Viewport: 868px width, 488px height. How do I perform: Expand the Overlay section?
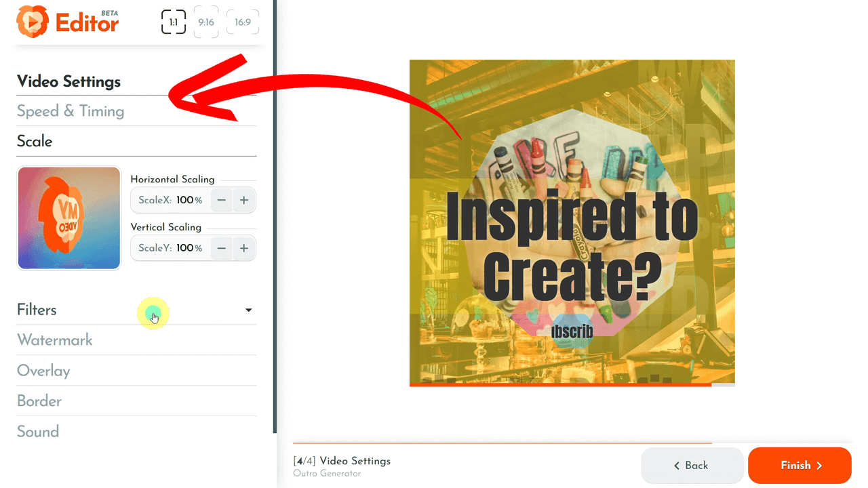[136, 371]
